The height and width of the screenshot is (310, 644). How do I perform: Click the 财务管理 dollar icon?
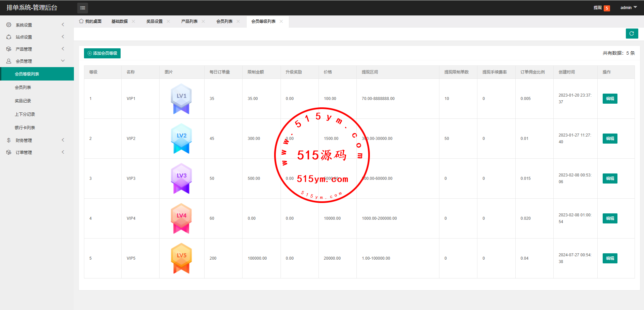[x=9, y=140]
